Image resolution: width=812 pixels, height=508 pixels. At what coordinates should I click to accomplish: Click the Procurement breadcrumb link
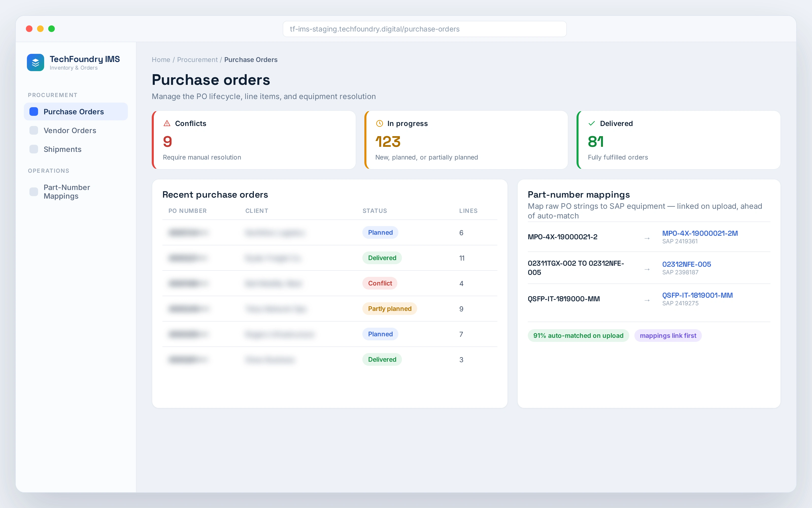pyautogui.click(x=197, y=59)
